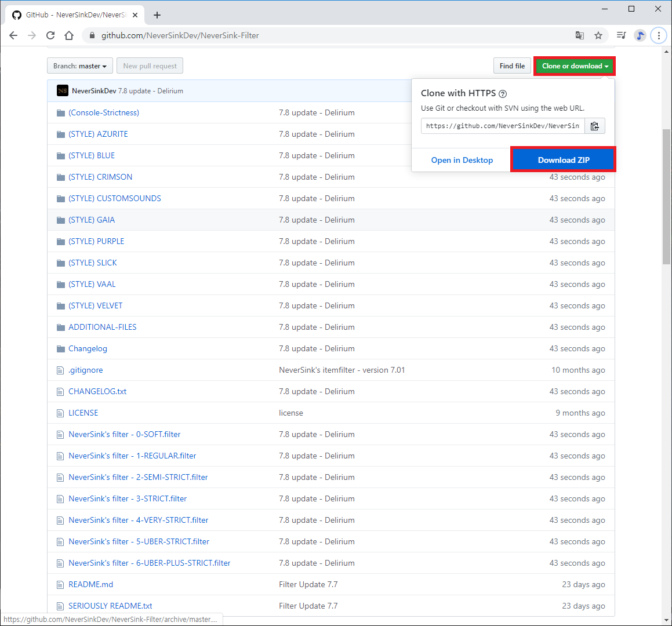
Task: Click file icon beside CHANGELOG.txt
Action: [x=60, y=392]
